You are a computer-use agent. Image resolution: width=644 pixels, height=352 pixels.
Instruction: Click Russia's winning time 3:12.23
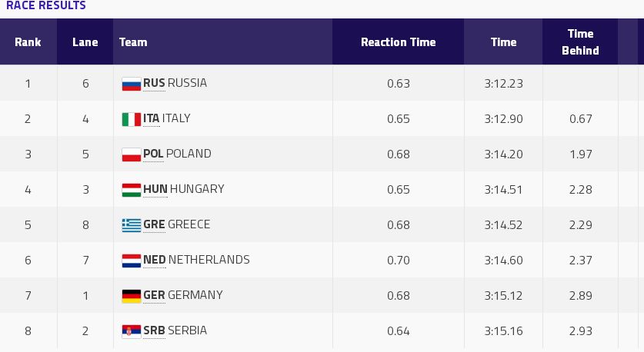[503, 83]
